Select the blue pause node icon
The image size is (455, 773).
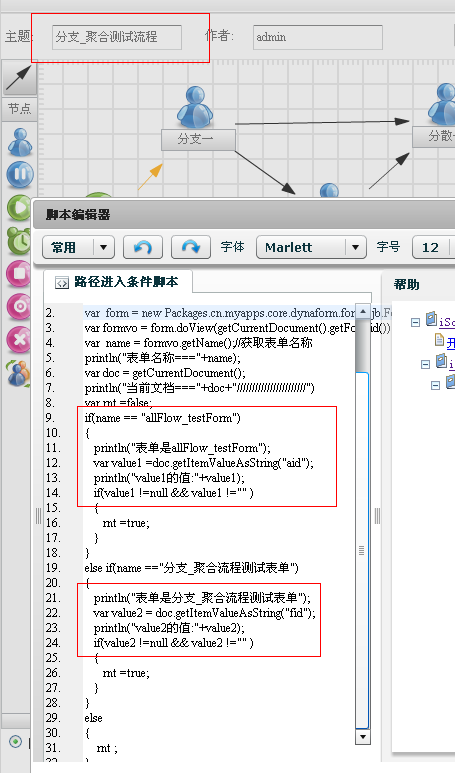point(20,175)
